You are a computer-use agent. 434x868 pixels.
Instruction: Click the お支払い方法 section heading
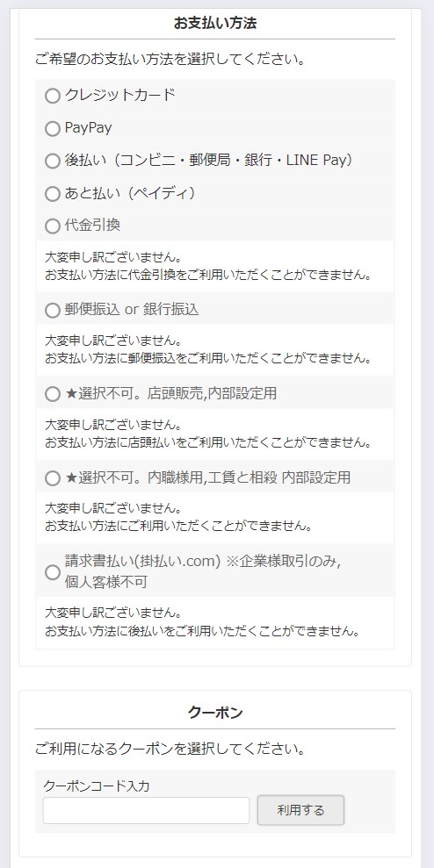(215, 23)
